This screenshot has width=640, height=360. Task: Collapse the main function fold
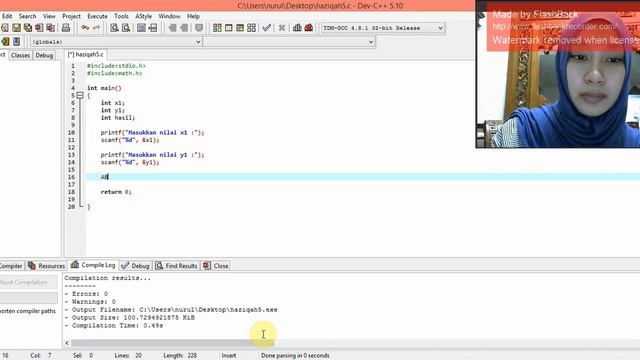(80, 96)
